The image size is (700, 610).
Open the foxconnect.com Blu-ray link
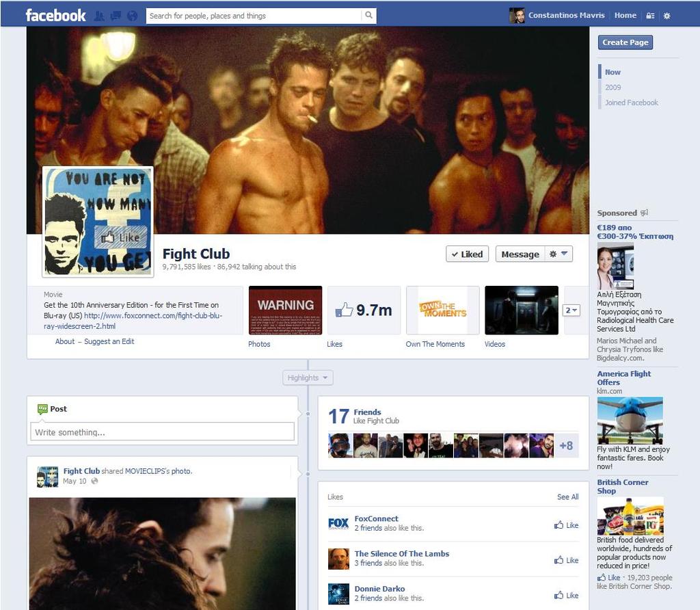[133, 321]
